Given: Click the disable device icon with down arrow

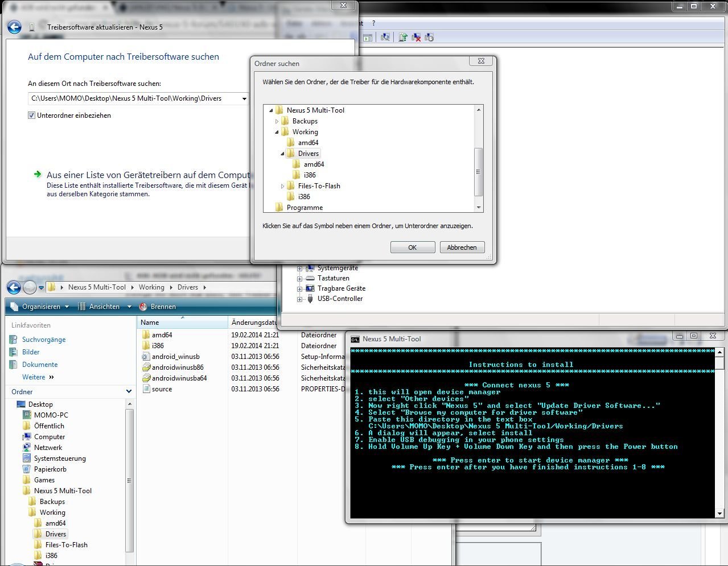Looking at the screenshot, I should tap(429, 38).
